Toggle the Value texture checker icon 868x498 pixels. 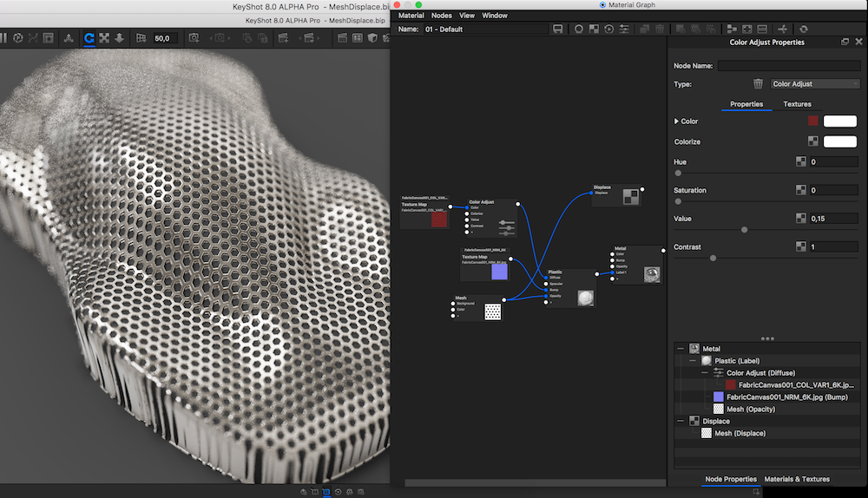click(800, 218)
